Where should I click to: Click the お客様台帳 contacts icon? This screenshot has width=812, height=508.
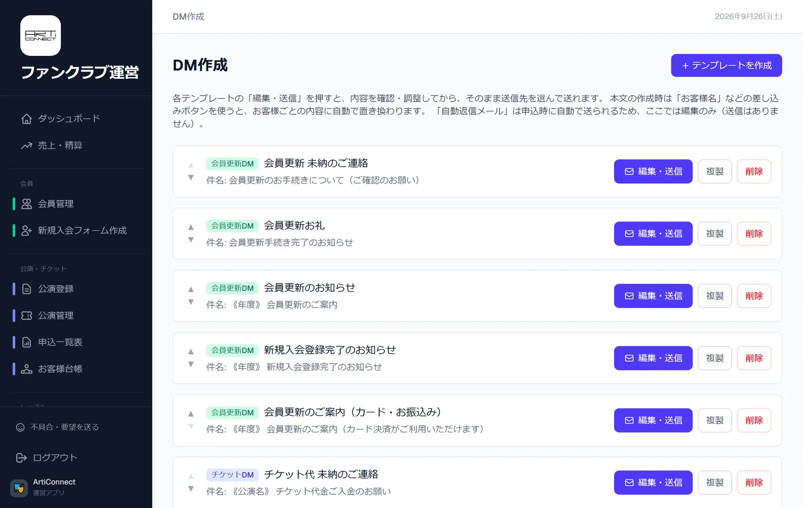(26, 369)
